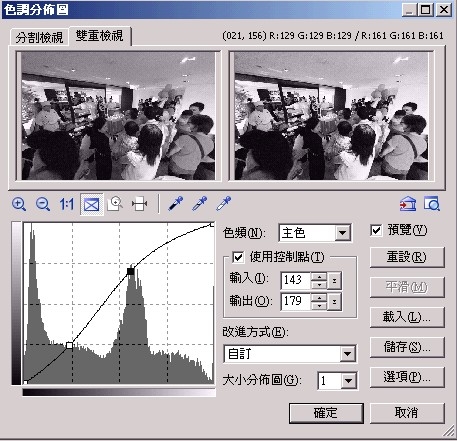Screen dimensions: 457x441
Task: Click the add to EasyPalette icon
Action: [408, 204]
